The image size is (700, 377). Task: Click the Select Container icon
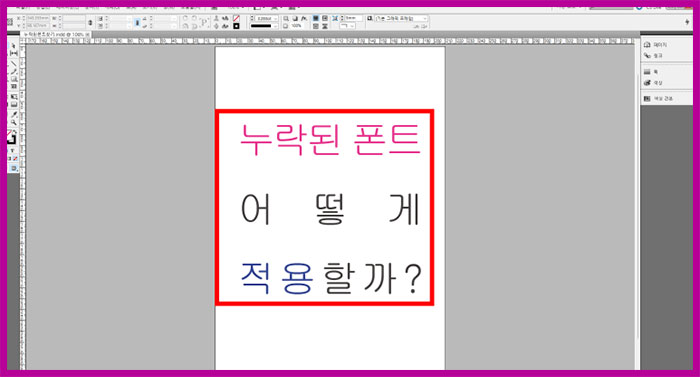click(216, 18)
